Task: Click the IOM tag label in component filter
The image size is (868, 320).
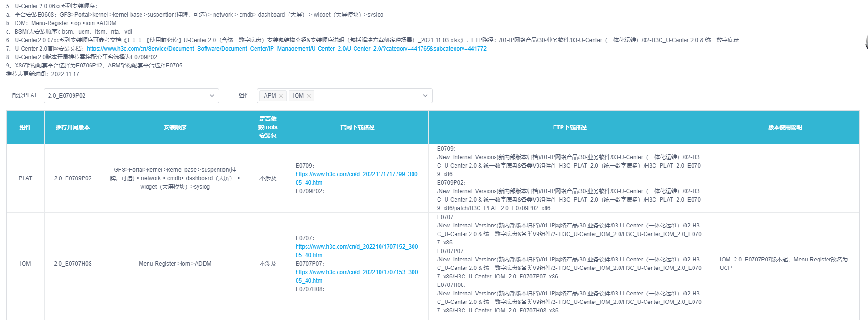Action: click(298, 96)
